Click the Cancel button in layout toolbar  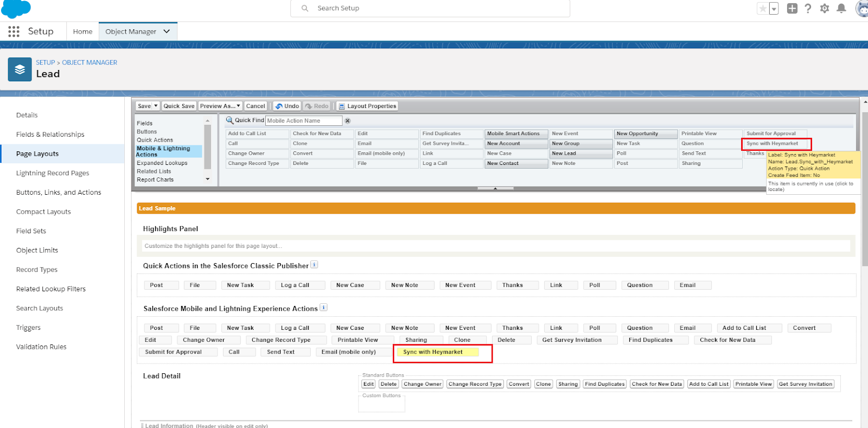[256, 106]
